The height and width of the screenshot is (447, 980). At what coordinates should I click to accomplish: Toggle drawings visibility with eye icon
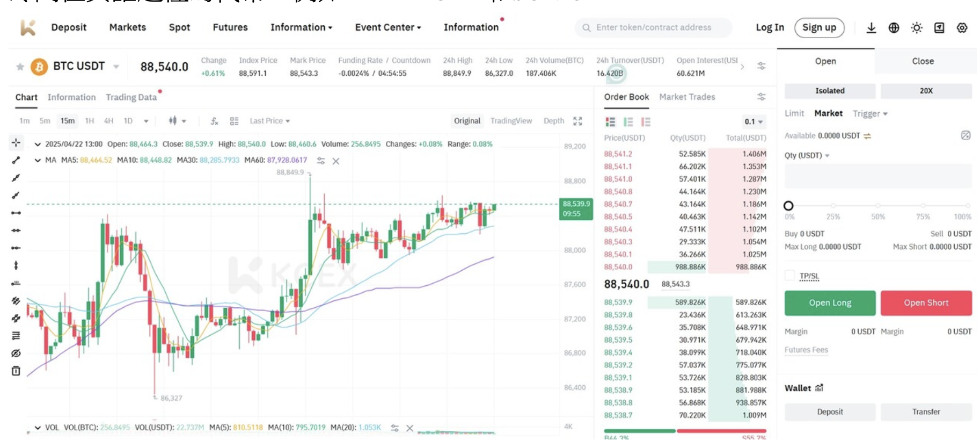(x=16, y=353)
